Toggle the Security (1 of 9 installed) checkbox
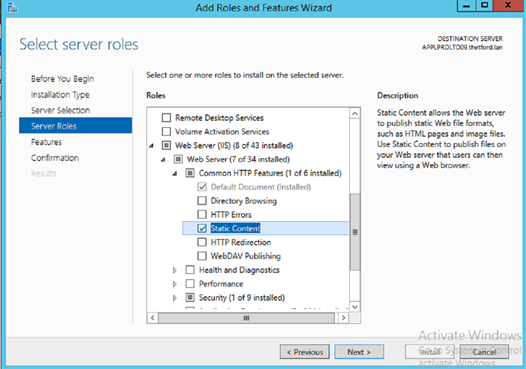 pyautogui.click(x=190, y=298)
